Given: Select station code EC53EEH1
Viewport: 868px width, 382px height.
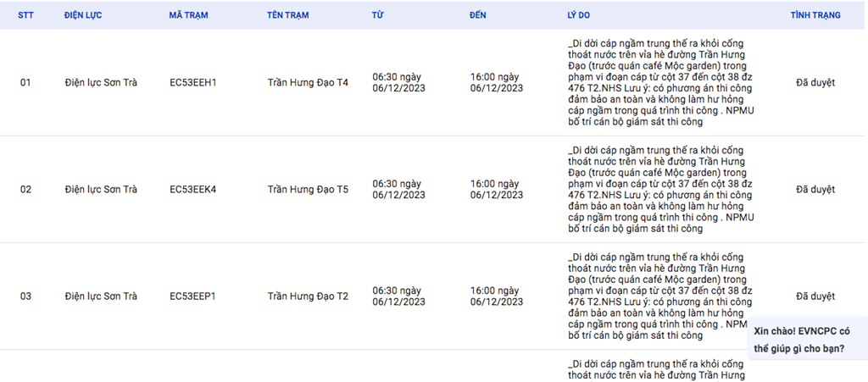Looking at the screenshot, I should [x=193, y=83].
